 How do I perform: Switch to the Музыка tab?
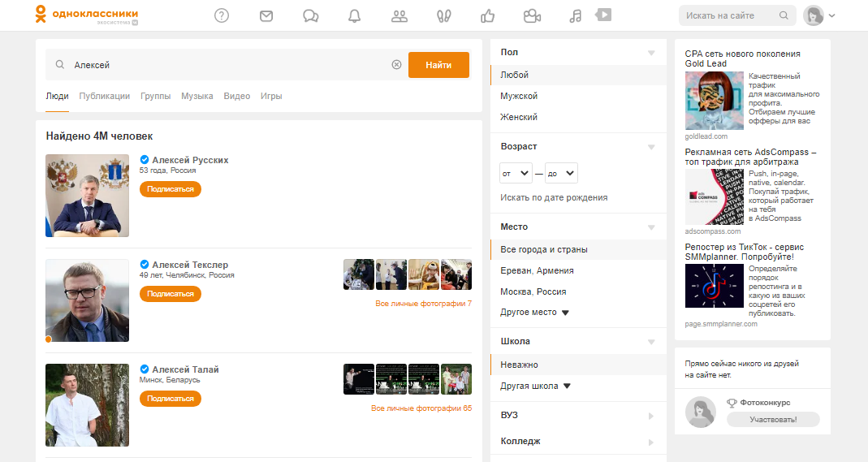pyautogui.click(x=197, y=96)
